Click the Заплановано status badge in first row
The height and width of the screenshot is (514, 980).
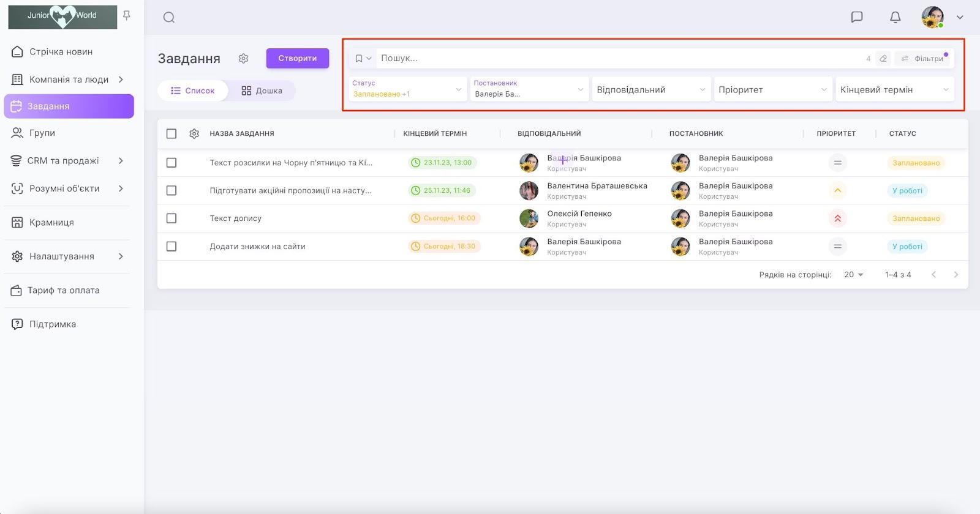click(916, 163)
